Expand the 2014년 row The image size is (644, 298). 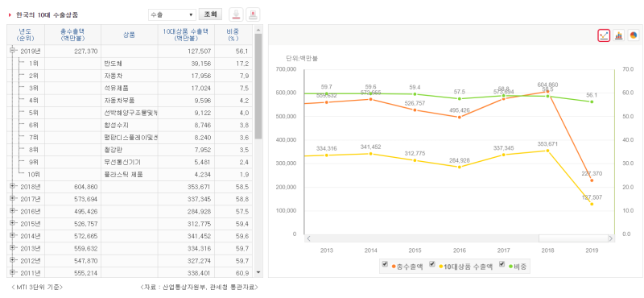12,235
